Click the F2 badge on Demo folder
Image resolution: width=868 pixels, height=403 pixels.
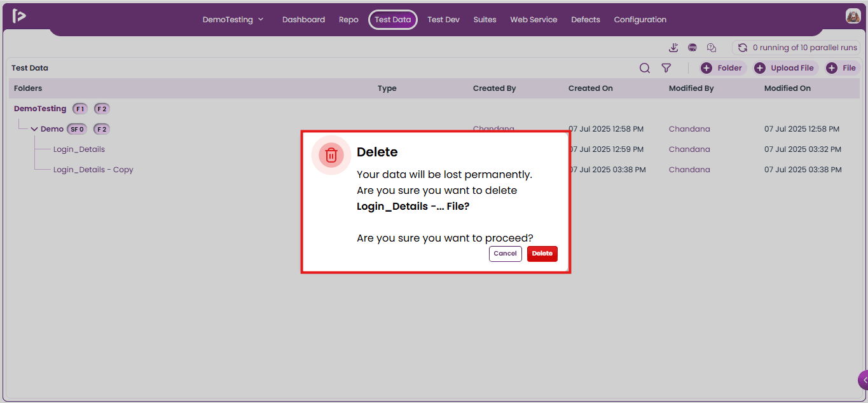(102, 129)
